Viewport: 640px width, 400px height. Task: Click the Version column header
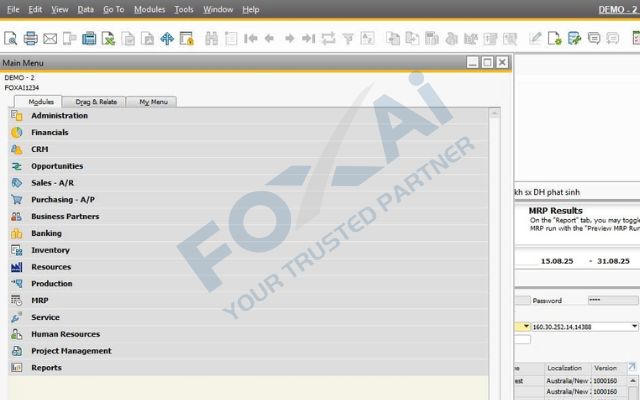pyautogui.click(x=608, y=368)
